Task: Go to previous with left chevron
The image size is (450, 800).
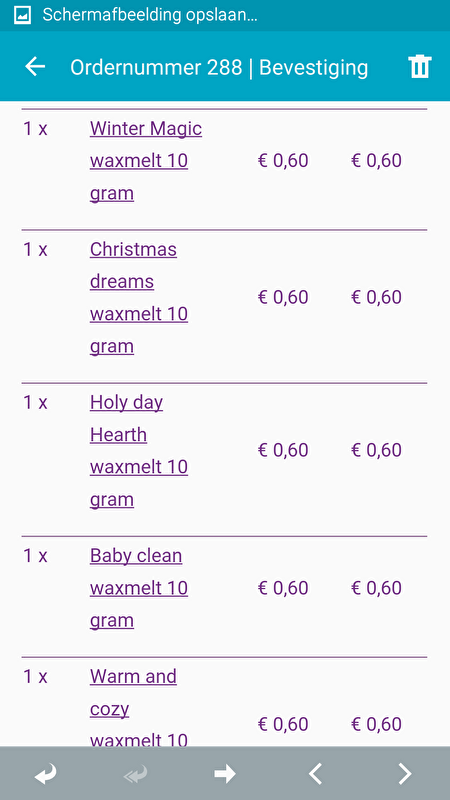Action: [315, 774]
